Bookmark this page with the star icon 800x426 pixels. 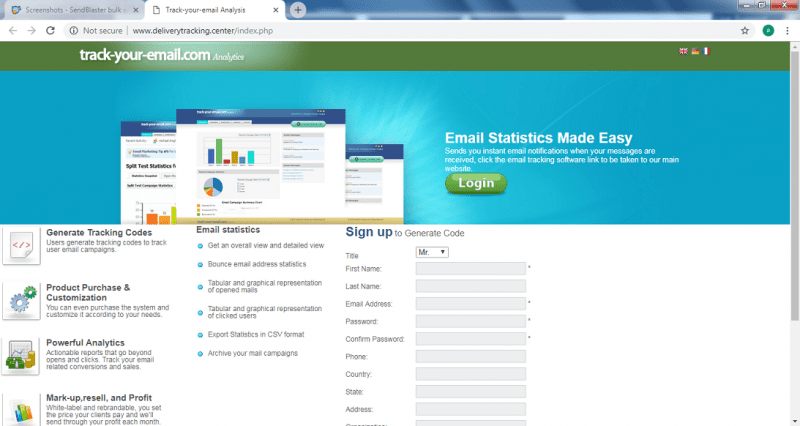(x=745, y=31)
